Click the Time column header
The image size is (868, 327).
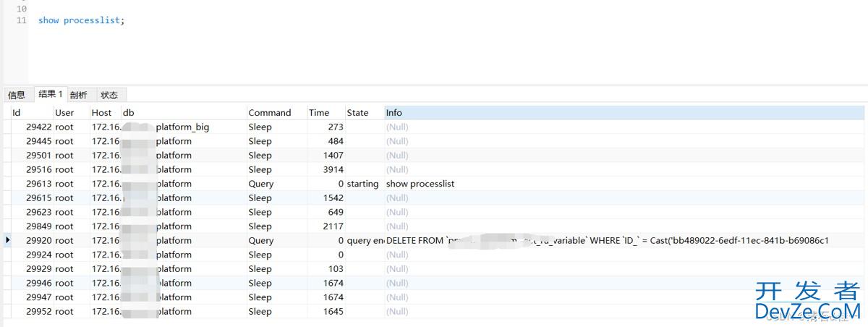point(318,113)
